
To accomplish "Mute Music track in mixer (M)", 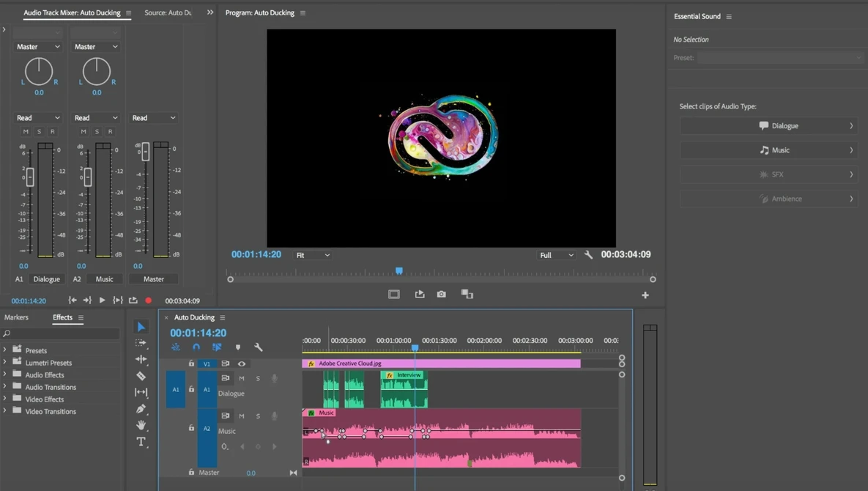I will [83, 131].
